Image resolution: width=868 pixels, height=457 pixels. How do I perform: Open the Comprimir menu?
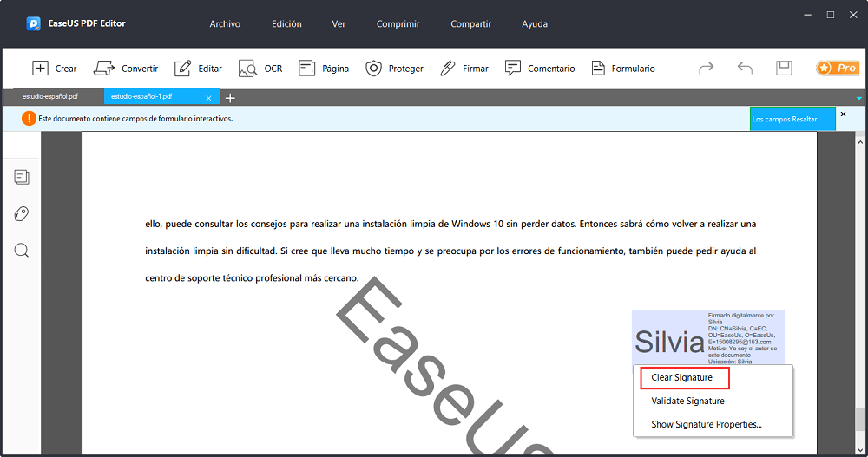point(398,23)
